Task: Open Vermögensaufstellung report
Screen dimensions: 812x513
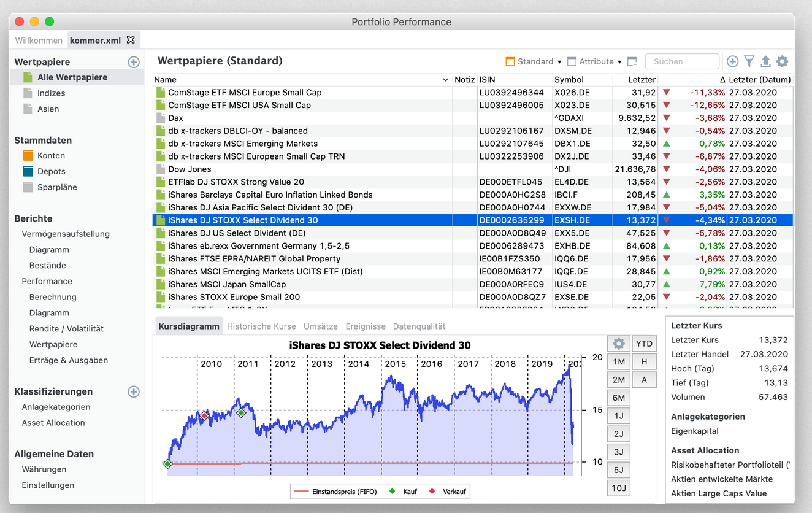Action: [x=66, y=234]
